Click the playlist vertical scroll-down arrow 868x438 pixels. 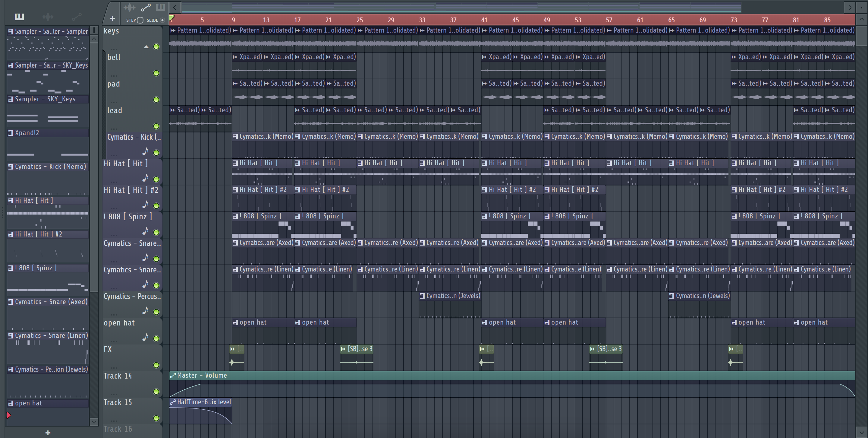[x=862, y=432]
